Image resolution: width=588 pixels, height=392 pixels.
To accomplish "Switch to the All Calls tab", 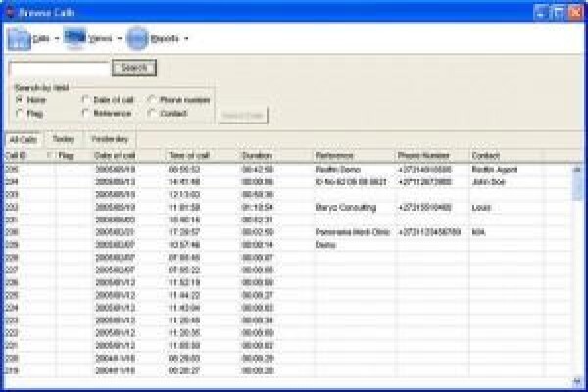I will [x=24, y=140].
